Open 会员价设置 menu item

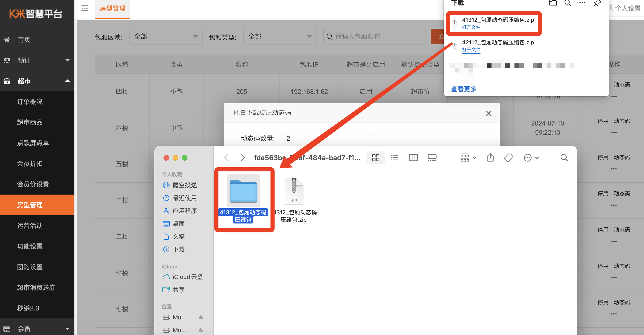(x=33, y=184)
